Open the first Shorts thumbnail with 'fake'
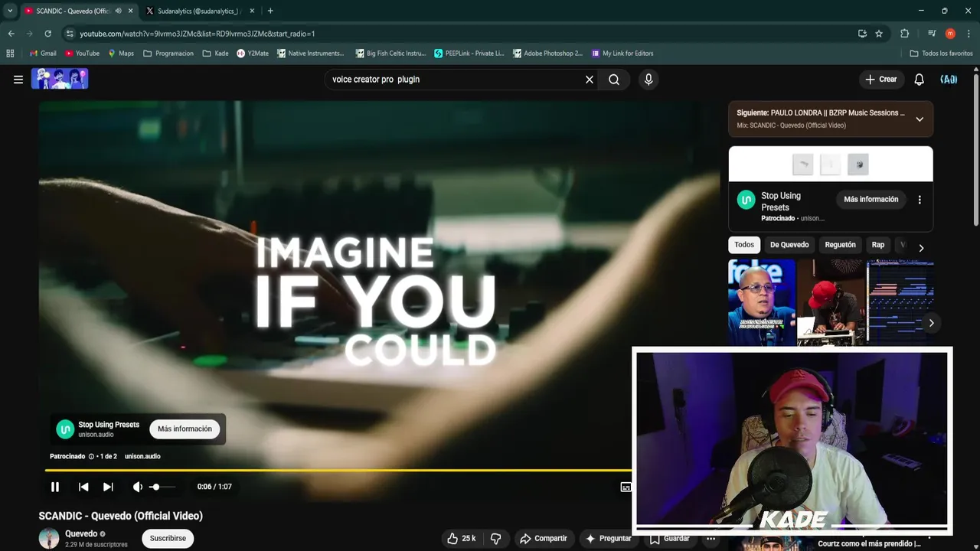 coord(762,303)
